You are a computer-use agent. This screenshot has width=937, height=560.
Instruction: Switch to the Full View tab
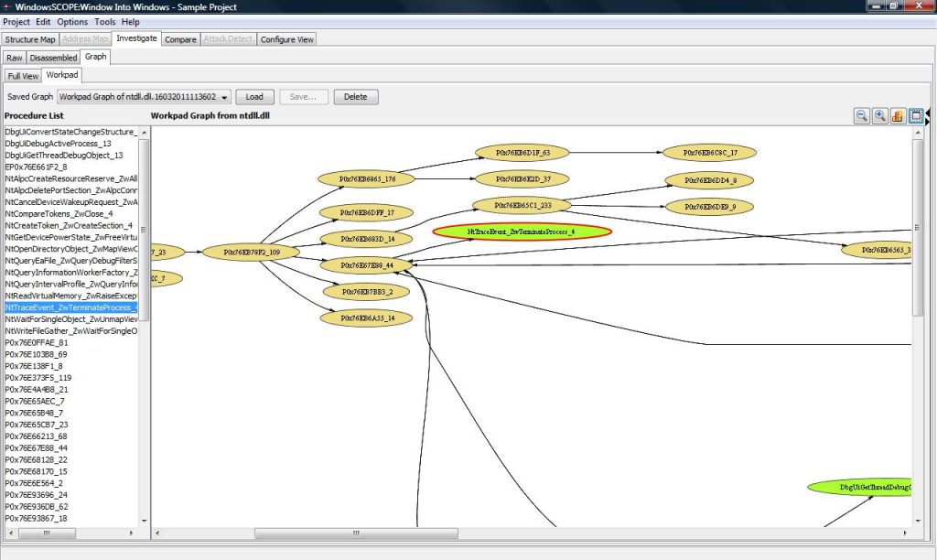(x=23, y=76)
